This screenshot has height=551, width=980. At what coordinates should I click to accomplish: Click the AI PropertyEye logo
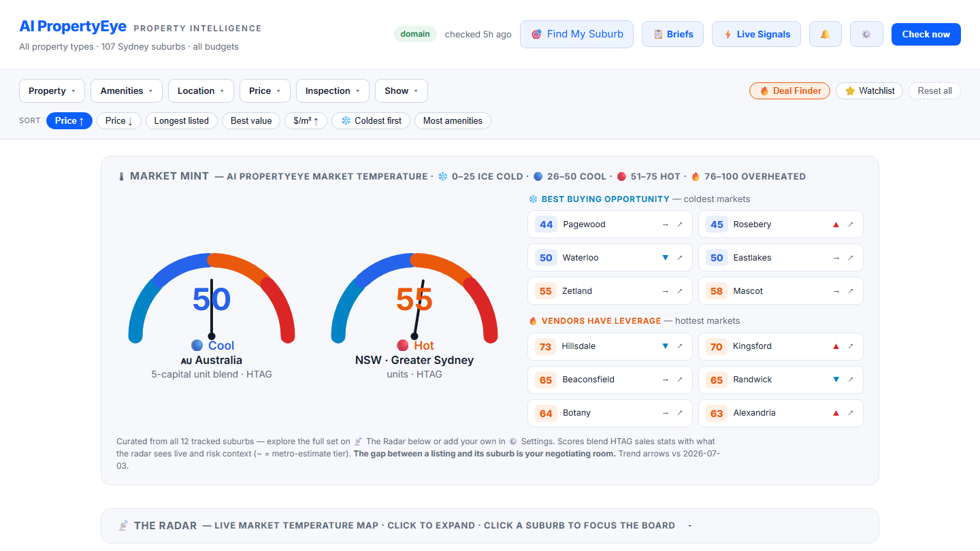(73, 27)
